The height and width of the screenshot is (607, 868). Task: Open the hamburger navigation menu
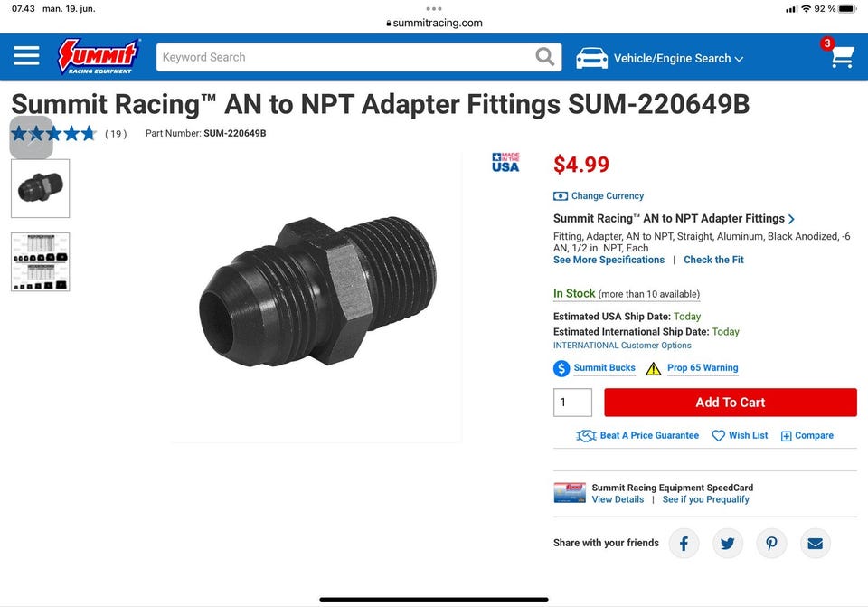(26, 57)
